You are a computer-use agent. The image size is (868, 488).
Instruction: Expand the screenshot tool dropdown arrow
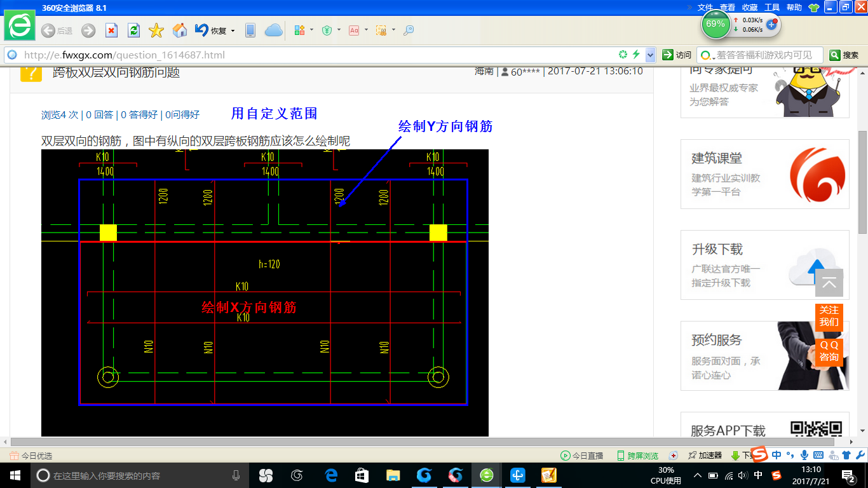(x=393, y=30)
